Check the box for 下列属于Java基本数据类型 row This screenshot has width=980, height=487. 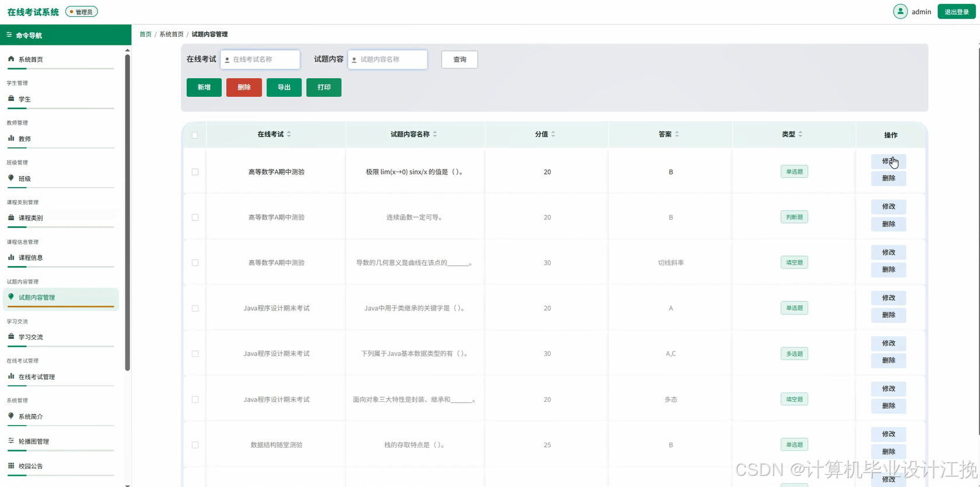point(195,354)
